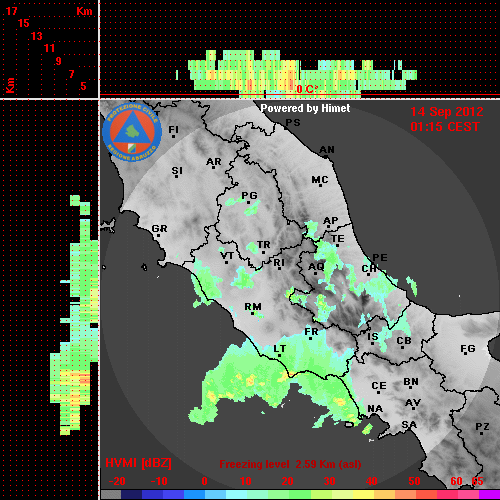Viewport: 500px width, 500px height.
Task: Click the Powered by Himet text
Action: [x=305, y=108]
